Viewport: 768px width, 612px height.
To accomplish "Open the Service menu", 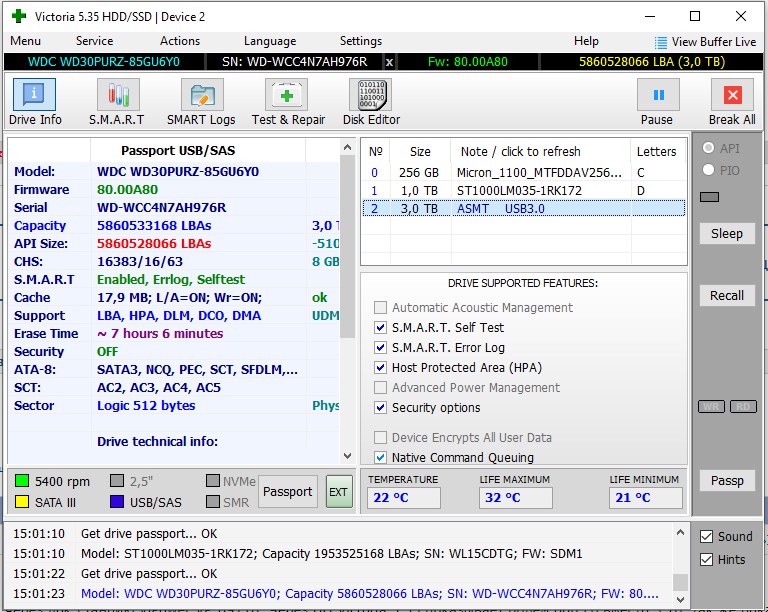I will [x=95, y=41].
